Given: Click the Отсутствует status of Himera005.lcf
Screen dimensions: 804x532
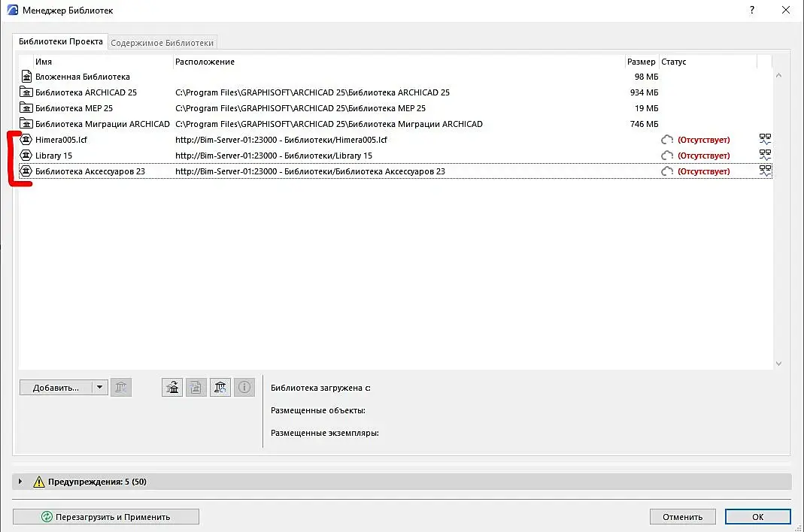Looking at the screenshot, I should click(x=703, y=140).
